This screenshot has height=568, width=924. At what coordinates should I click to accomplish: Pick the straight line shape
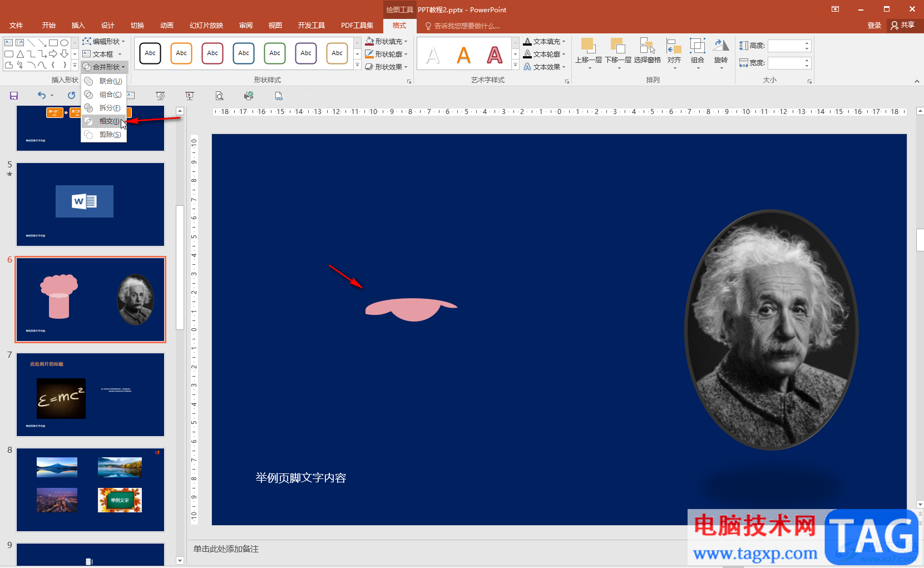point(31,43)
